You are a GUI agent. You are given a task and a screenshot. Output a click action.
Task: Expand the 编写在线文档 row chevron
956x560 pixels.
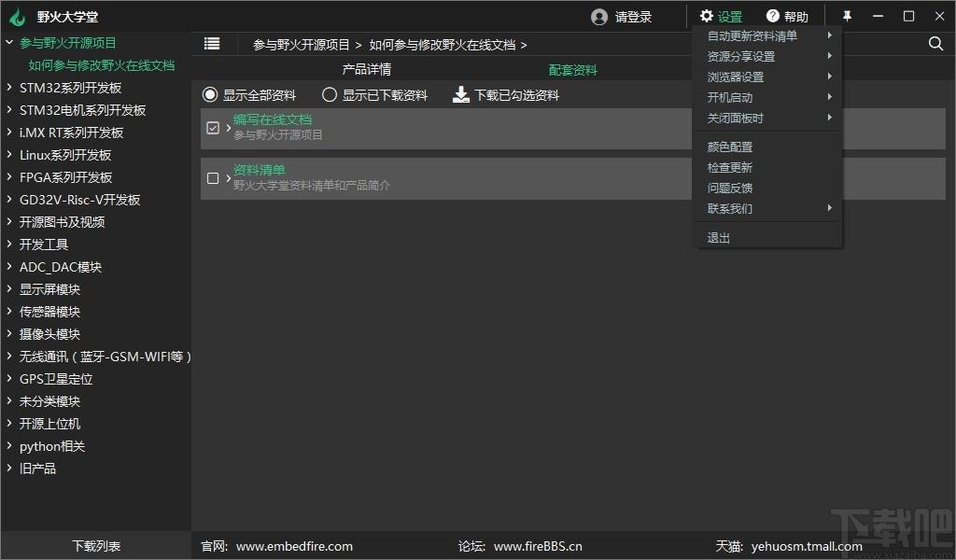tap(228, 128)
